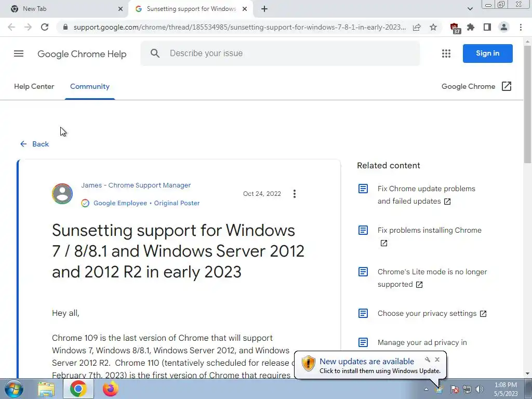Select the Sunsetting support for Windows tab
This screenshot has height=399, width=532.
(191, 9)
